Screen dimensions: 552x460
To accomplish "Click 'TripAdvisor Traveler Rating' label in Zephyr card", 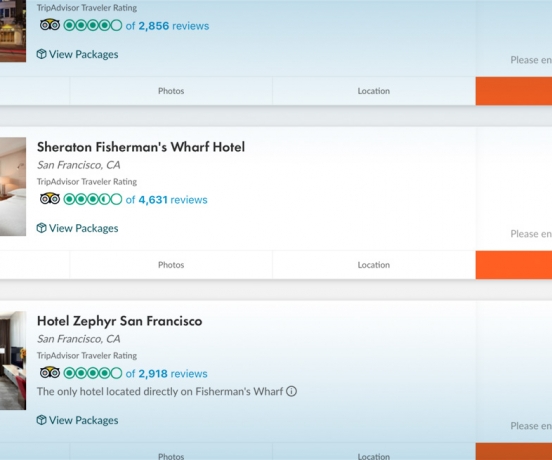I will (x=87, y=356).
